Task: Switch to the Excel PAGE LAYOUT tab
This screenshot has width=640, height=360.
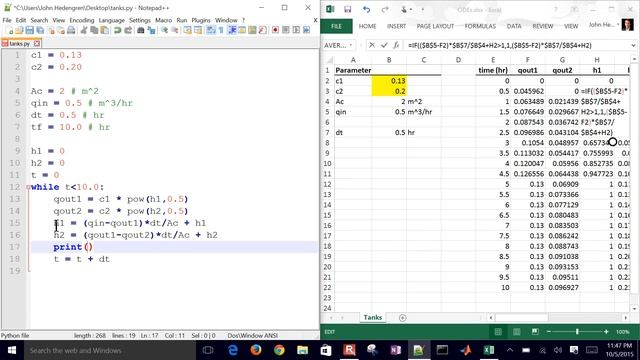Action: pyautogui.click(x=435, y=26)
